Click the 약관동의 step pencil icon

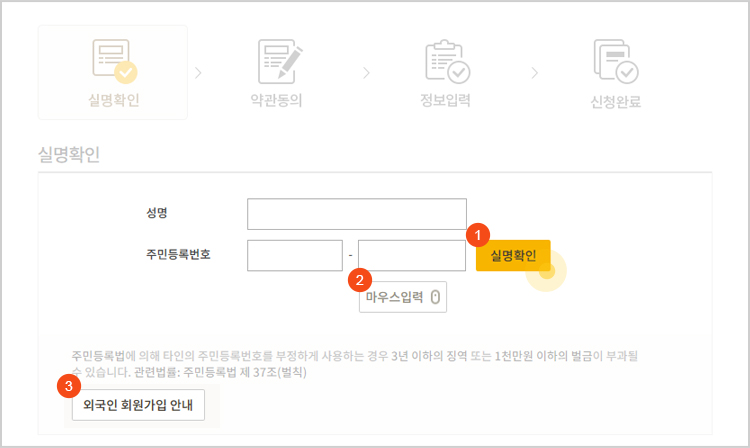(279, 60)
